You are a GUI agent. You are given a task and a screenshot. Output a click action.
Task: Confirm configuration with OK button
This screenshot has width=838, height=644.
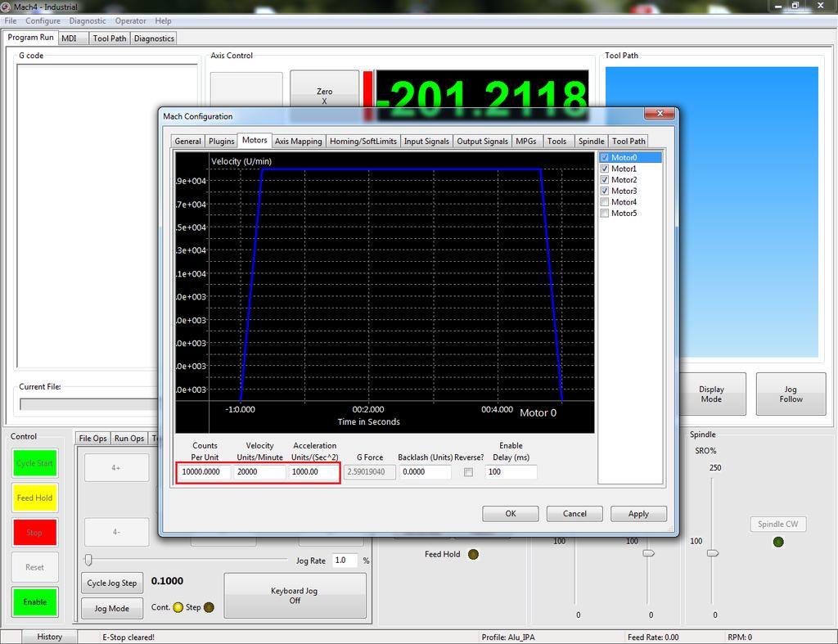click(511, 514)
